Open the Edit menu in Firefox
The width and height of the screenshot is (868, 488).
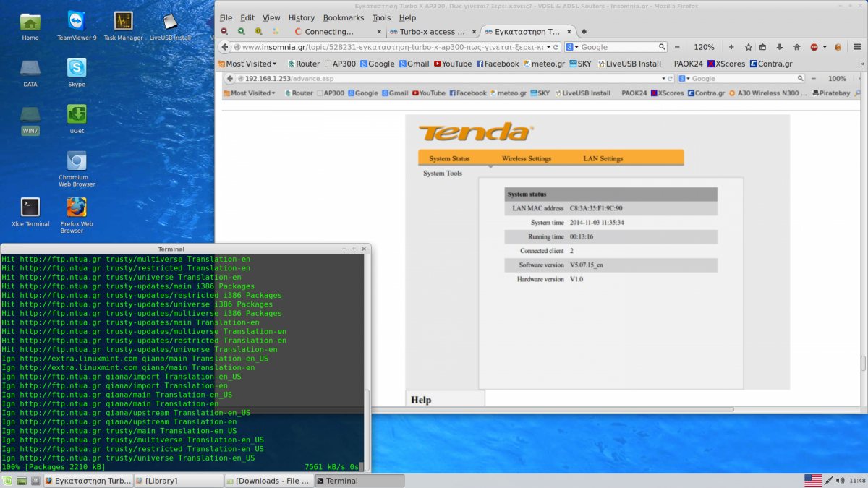(x=247, y=17)
